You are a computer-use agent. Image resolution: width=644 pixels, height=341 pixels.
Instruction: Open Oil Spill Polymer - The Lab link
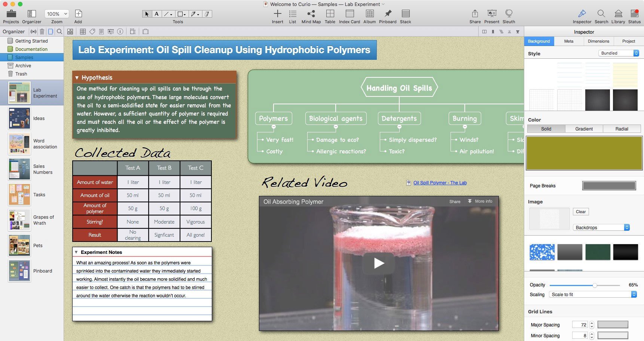[440, 183]
